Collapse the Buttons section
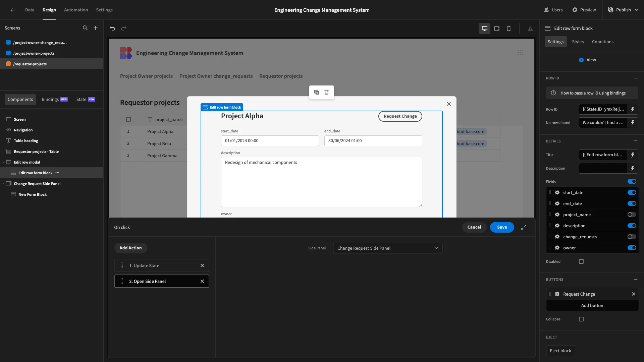Screen dimensions: 644x362 click(635, 280)
